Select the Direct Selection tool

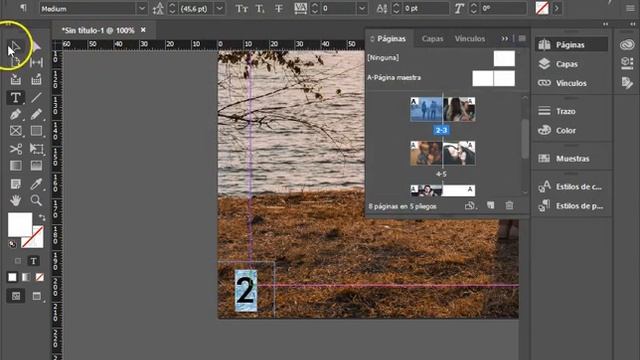coord(36,46)
